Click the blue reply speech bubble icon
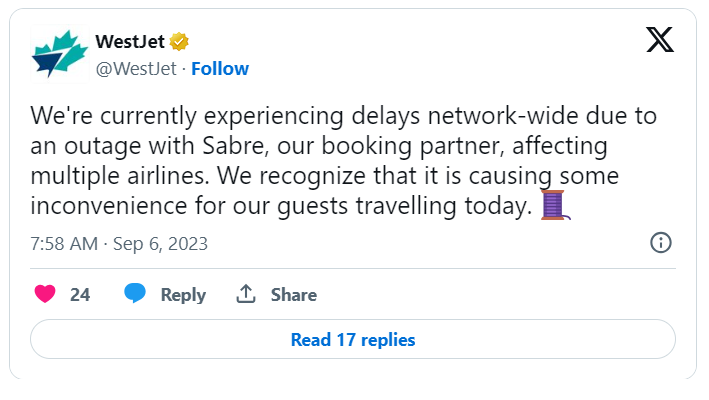The height and width of the screenshot is (400, 709). tap(135, 293)
